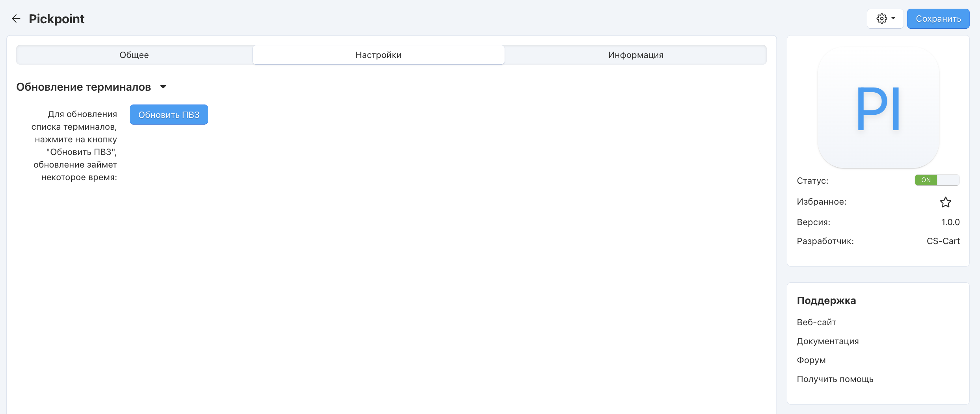This screenshot has width=980, height=414.
Task: Click the version number 1.0.0
Action: tap(950, 222)
